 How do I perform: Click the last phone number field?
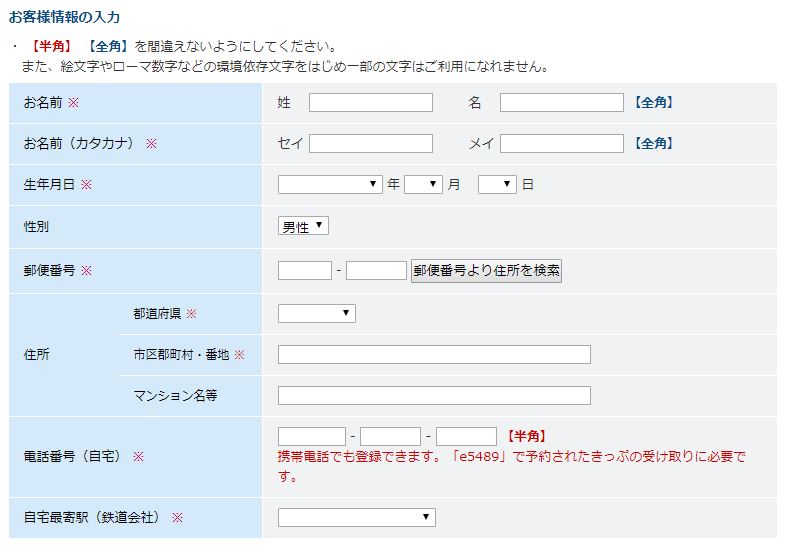point(466,436)
